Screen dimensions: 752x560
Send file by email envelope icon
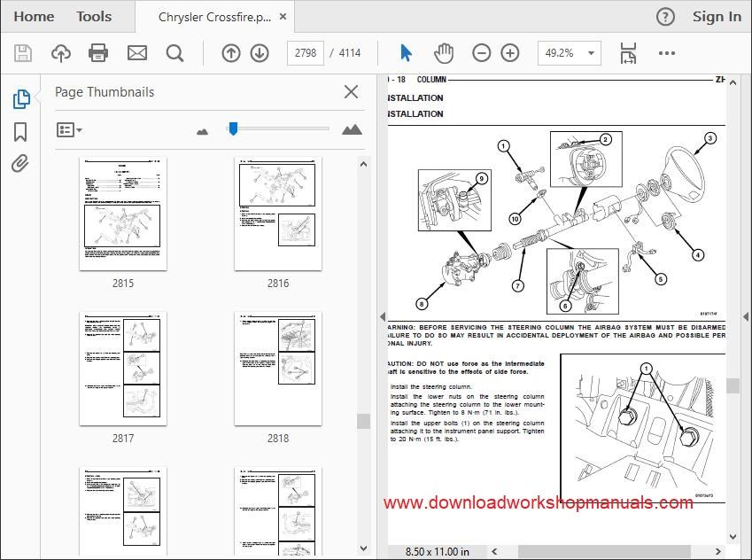pos(137,53)
